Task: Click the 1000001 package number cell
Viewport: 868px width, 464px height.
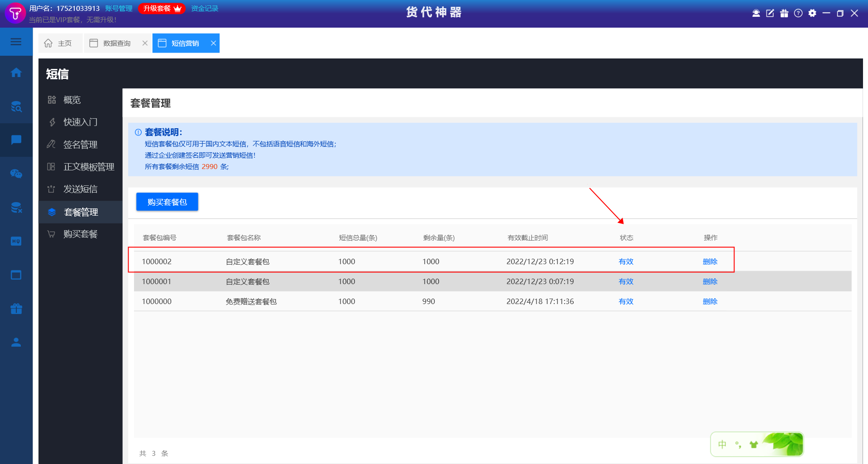Action: tap(156, 281)
